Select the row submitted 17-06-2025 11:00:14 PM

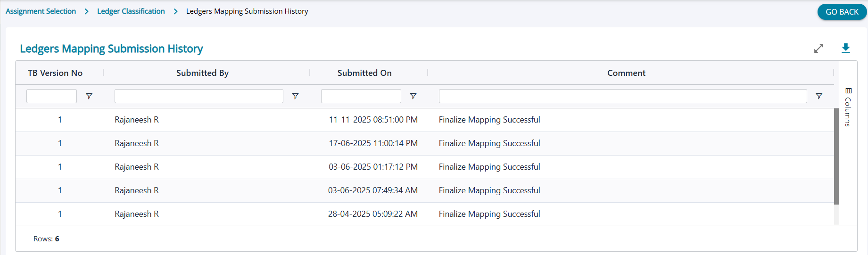tap(373, 143)
